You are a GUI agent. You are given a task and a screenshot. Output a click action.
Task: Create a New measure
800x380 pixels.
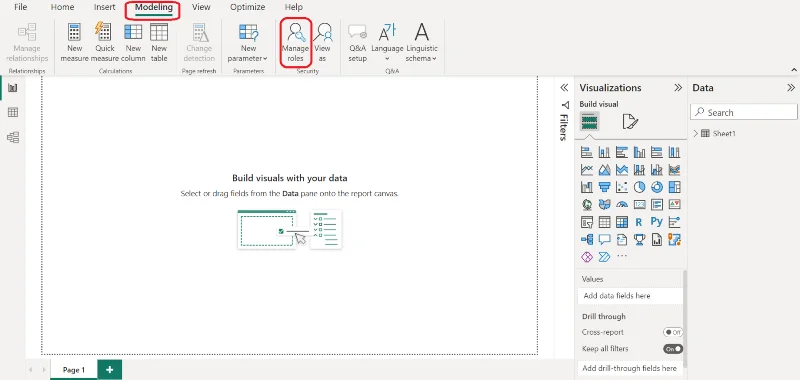[x=74, y=43]
